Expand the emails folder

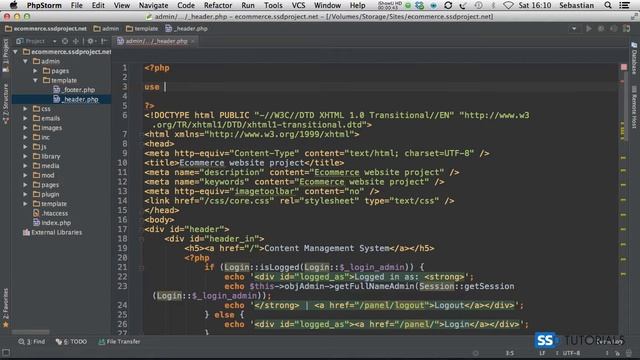point(25,118)
